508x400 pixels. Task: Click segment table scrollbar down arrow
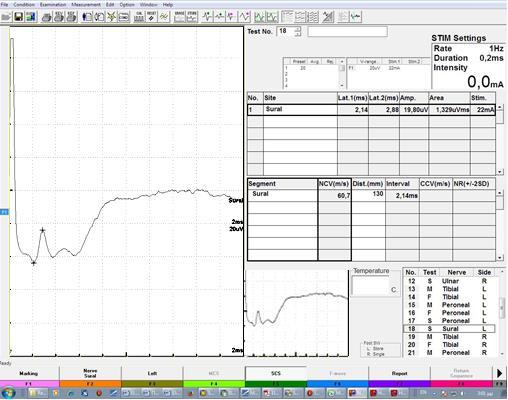tap(500, 258)
